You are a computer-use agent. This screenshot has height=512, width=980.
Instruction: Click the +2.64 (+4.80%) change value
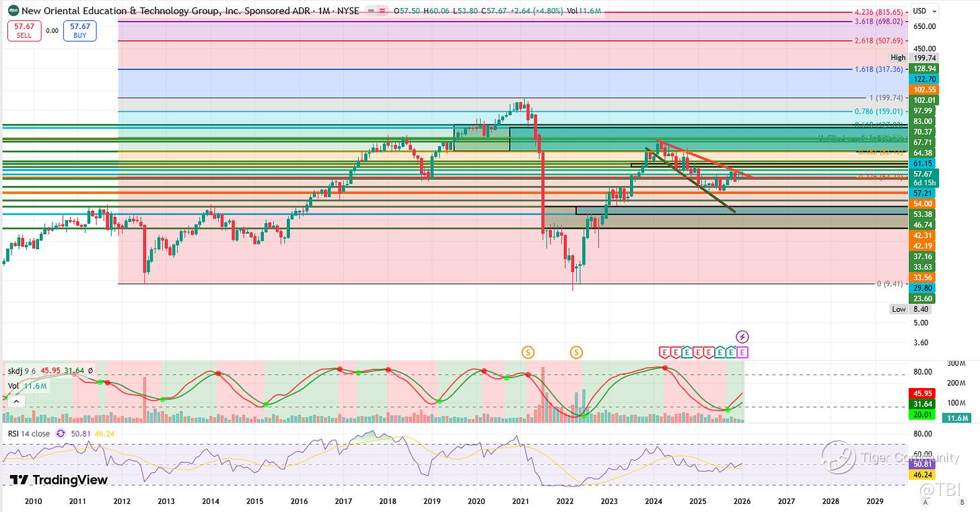[538, 11]
